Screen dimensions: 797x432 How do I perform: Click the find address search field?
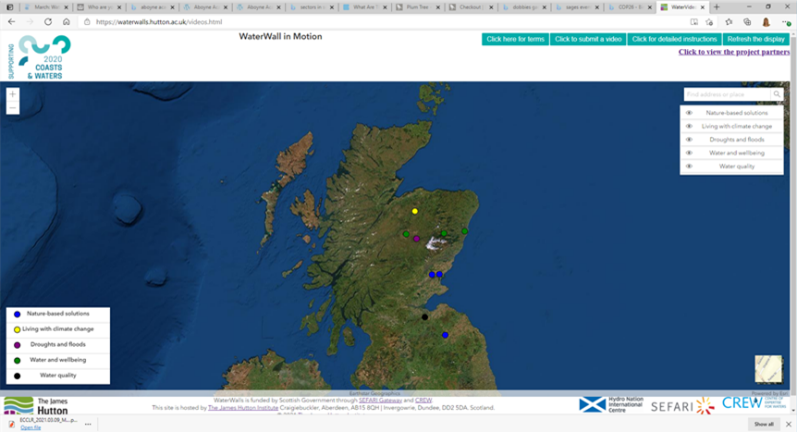tap(727, 94)
